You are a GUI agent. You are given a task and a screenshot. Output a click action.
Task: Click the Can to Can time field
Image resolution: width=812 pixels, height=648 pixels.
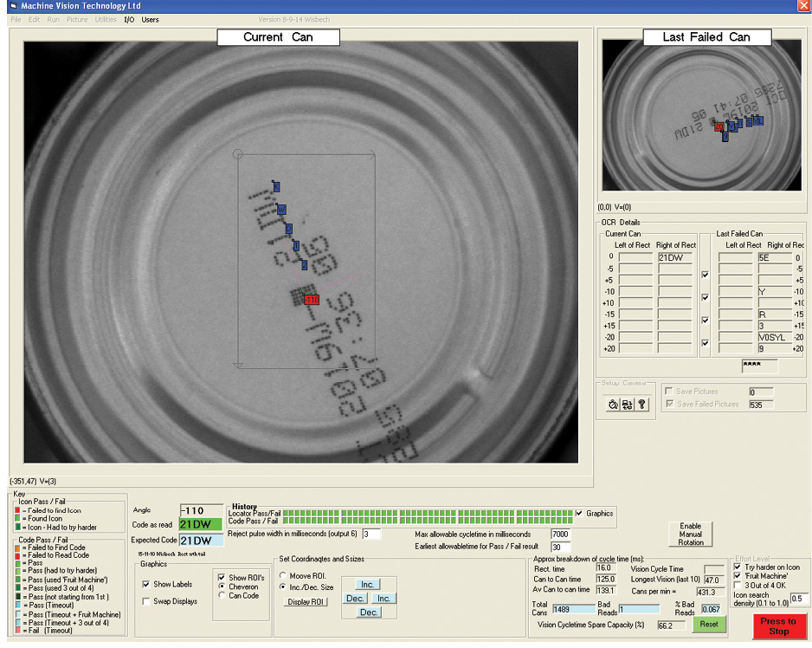[606, 579]
